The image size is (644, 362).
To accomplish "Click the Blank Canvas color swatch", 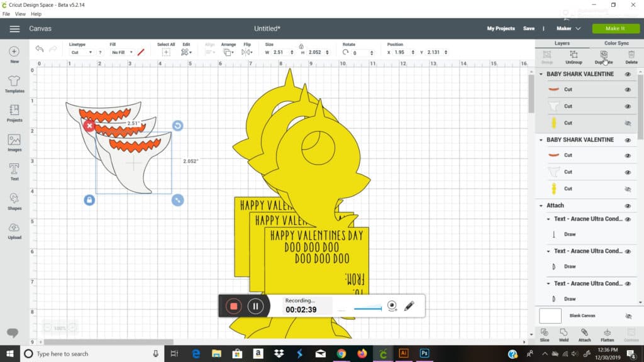I will coord(550,316).
